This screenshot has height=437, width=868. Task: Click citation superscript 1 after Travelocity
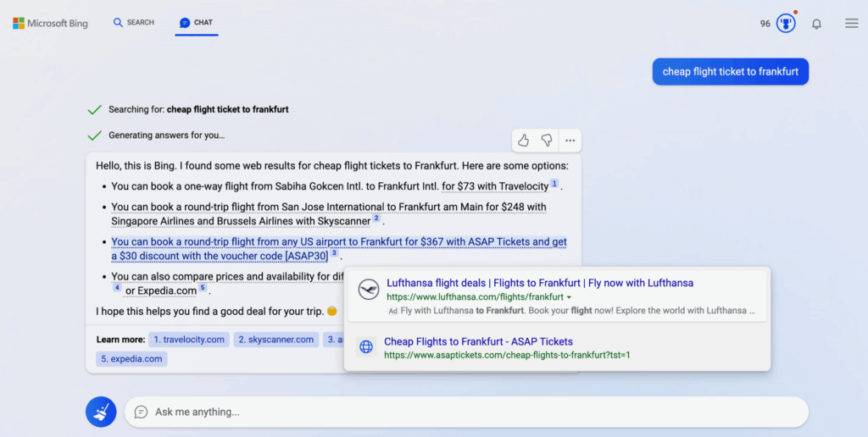pos(554,184)
